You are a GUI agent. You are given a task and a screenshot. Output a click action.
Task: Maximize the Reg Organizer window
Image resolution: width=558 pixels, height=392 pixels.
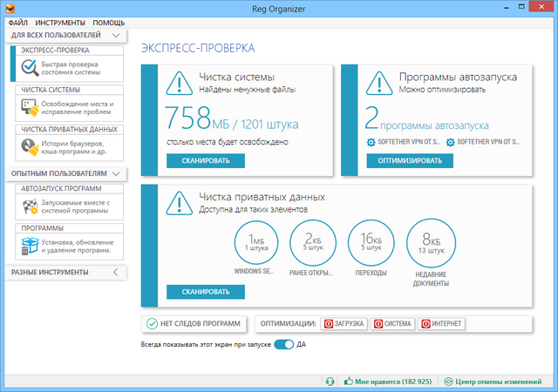click(521, 7)
